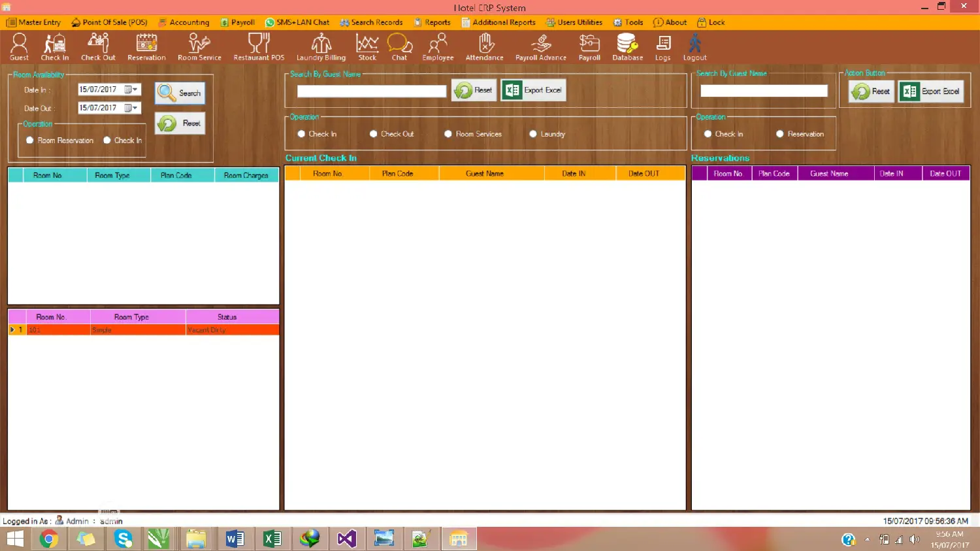This screenshot has width=980, height=551.
Task: Open Microsoft Excel from the taskbar
Action: (272, 539)
